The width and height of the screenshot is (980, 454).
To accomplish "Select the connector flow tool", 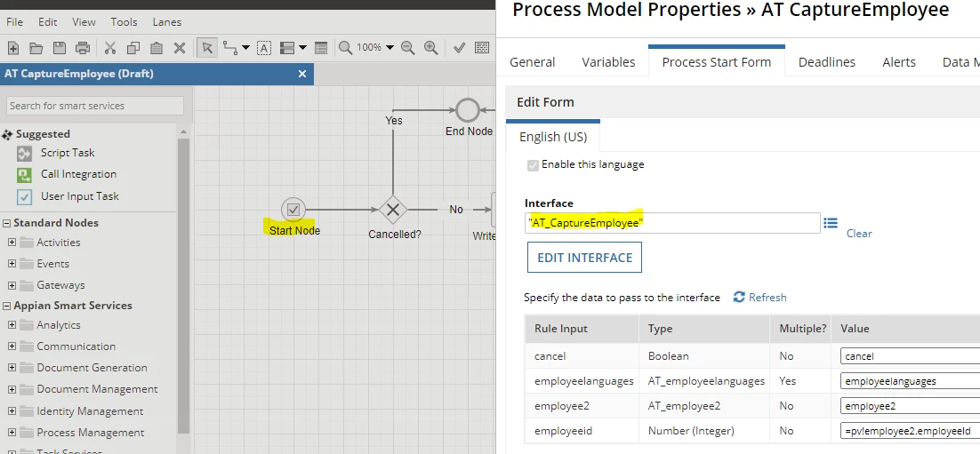I will pyautogui.click(x=230, y=48).
